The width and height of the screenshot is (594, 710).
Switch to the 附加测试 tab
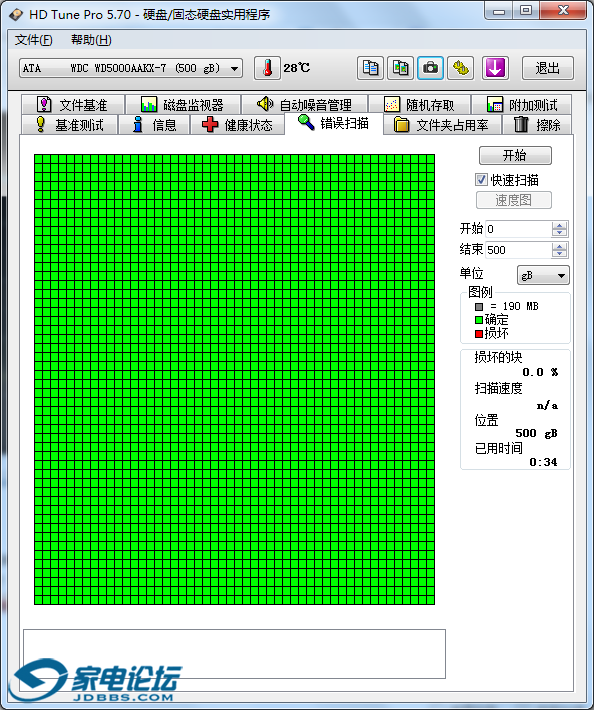(x=522, y=105)
